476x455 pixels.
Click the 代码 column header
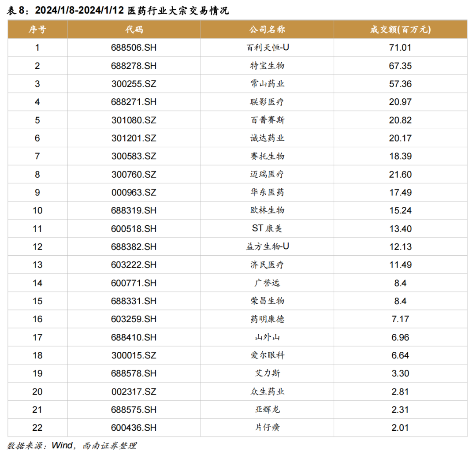click(134, 30)
